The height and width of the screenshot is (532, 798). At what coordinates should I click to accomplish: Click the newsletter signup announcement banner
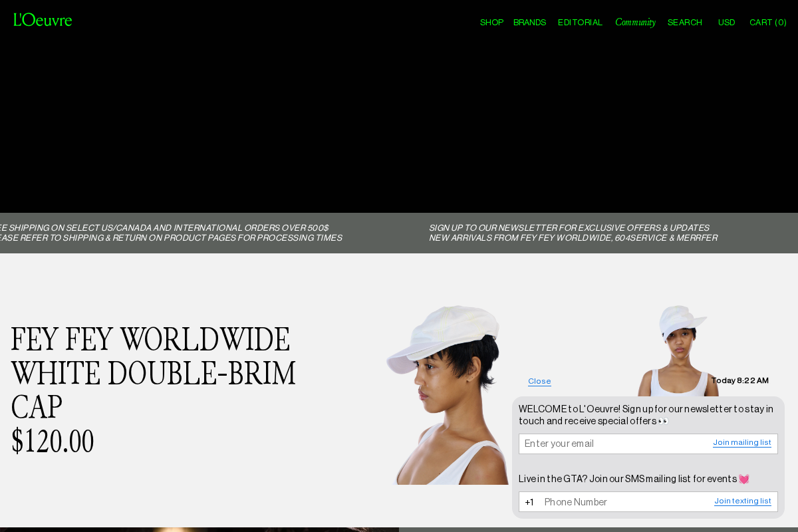click(x=573, y=232)
